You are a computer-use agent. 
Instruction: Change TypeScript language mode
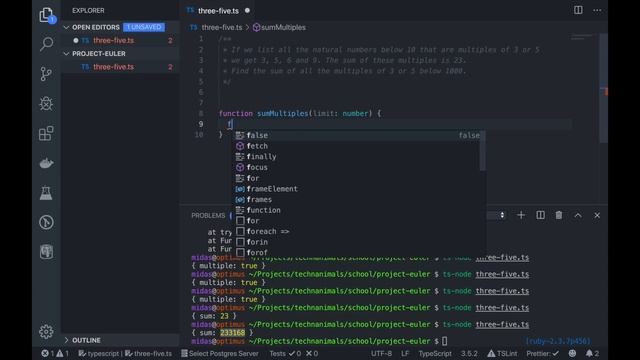(435, 353)
